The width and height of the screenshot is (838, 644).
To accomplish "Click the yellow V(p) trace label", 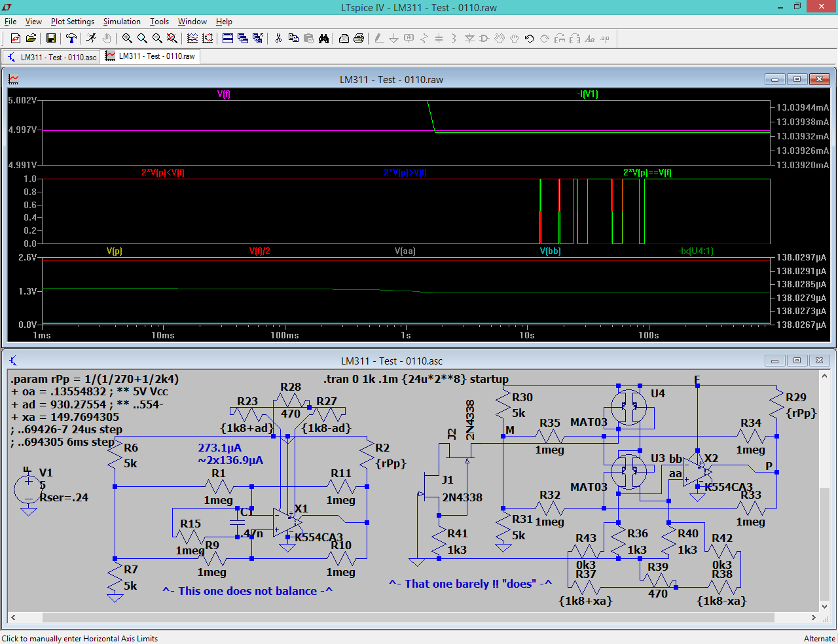I will [x=115, y=251].
